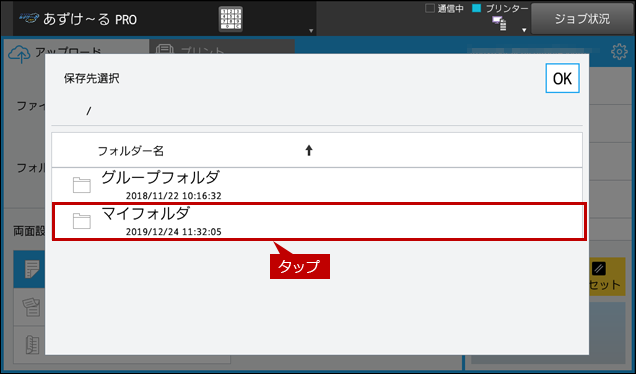This screenshot has width=636, height=374.
Task: Switch to the プリント tab
Action: click(x=221, y=47)
